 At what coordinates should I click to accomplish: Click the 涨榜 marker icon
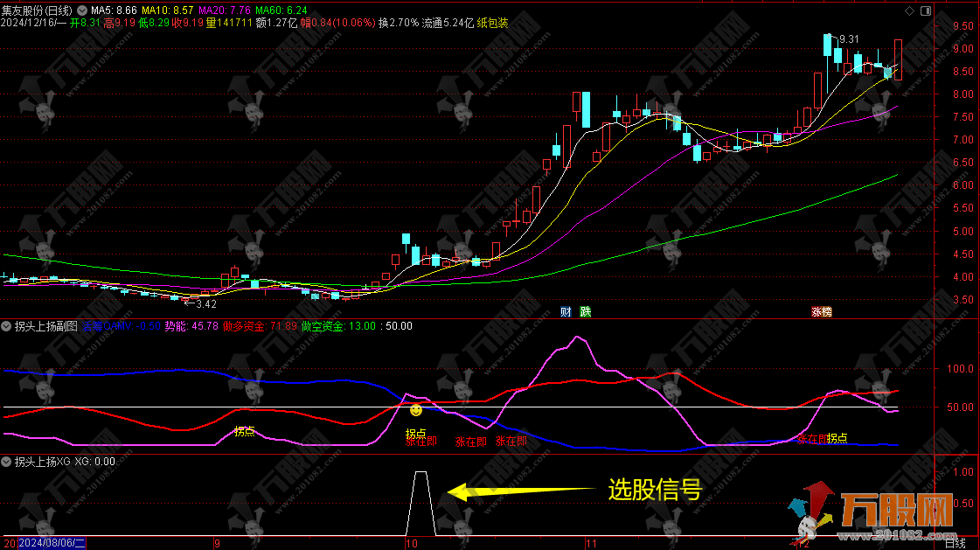(x=821, y=312)
